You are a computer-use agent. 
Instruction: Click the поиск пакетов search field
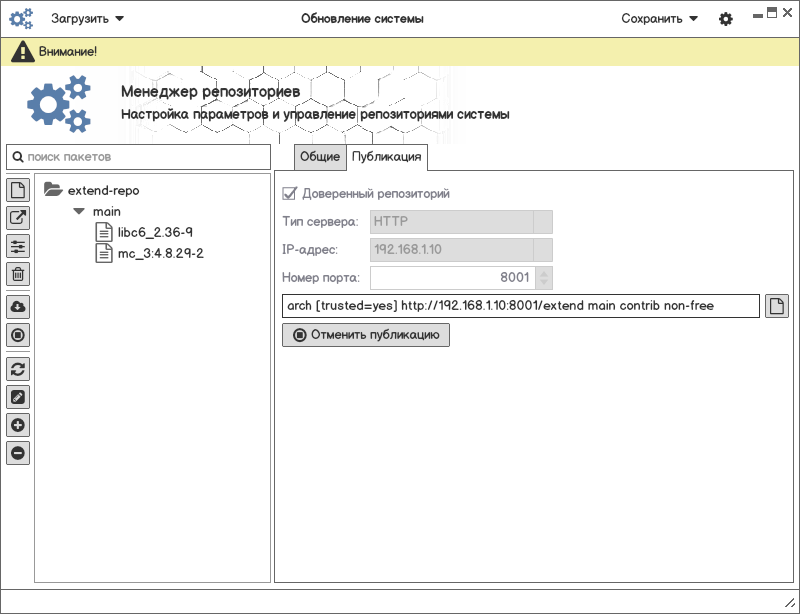138,157
